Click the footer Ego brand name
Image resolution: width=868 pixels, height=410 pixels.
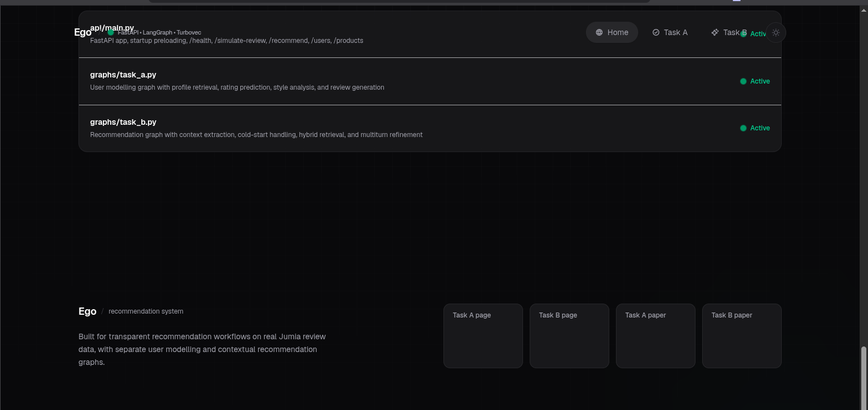[87, 311]
